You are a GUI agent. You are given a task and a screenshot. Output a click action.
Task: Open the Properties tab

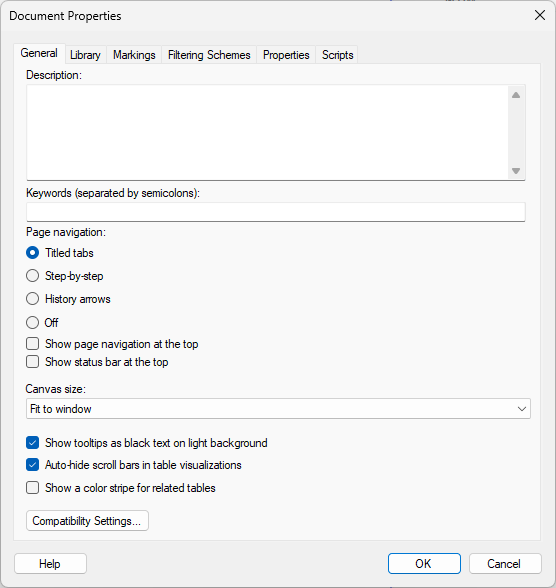coord(286,55)
